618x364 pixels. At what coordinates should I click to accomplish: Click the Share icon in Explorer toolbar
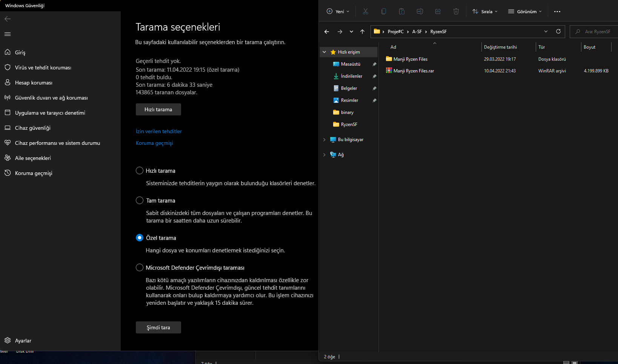coord(438,11)
